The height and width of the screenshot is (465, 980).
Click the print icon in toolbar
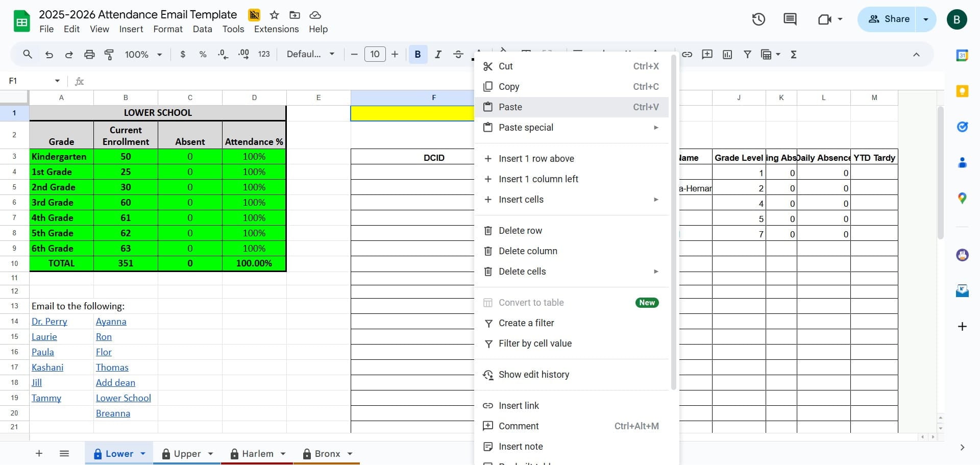tap(89, 55)
